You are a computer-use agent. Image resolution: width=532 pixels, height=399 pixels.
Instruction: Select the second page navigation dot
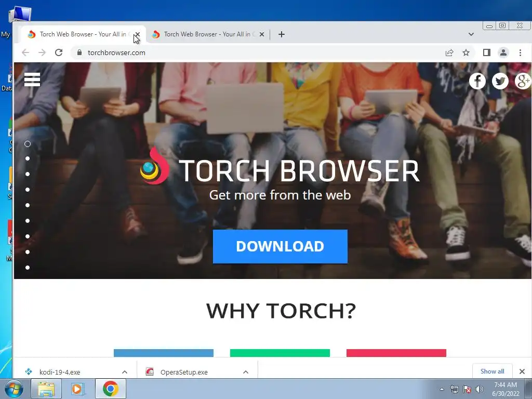[28, 158]
